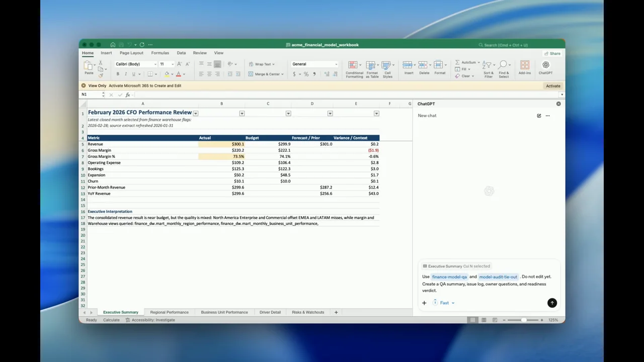
Task: Toggle Bold formatting
Action: pyautogui.click(x=118, y=74)
